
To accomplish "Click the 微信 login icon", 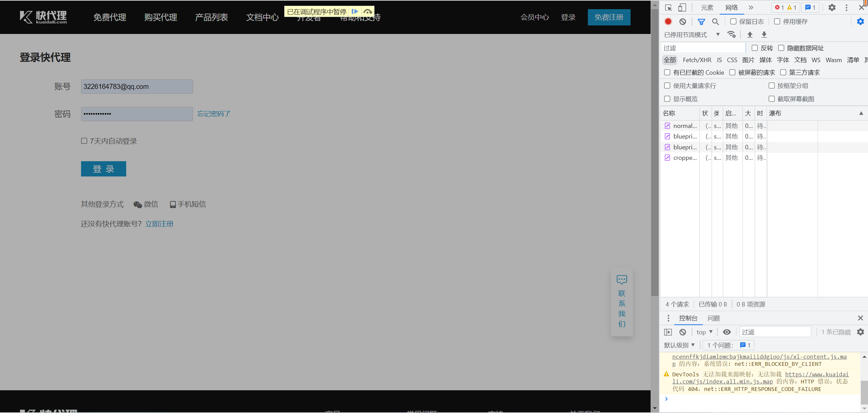I will pyautogui.click(x=137, y=204).
